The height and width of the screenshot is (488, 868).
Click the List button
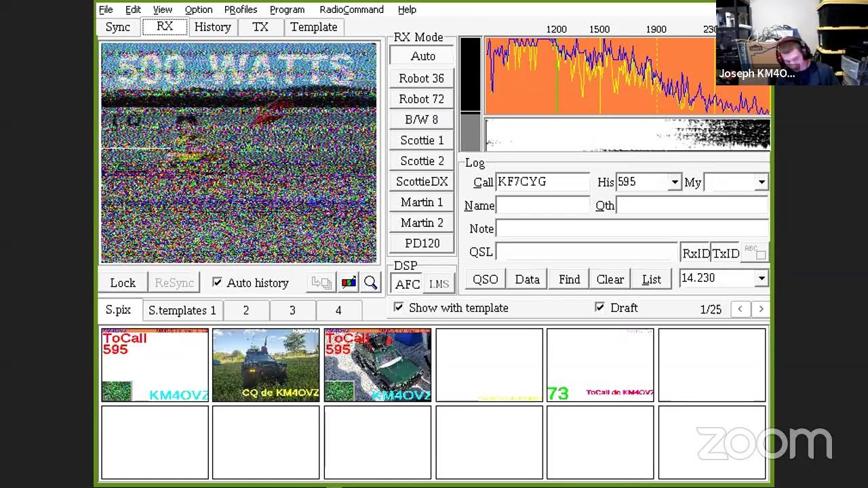[652, 279]
